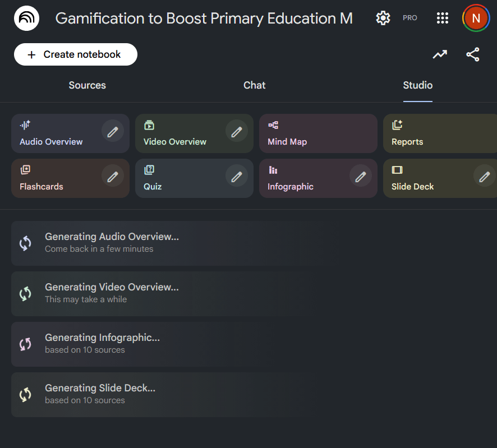The width and height of the screenshot is (497, 448).
Task: Switch to the Chat tab
Action: click(x=254, y=85)
